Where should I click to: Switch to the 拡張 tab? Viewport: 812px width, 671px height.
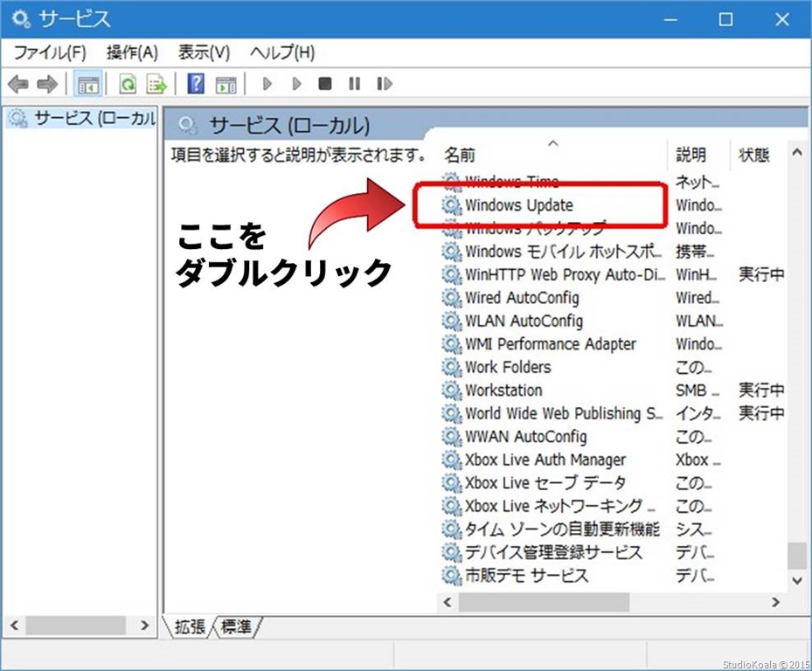pos(190,626)
